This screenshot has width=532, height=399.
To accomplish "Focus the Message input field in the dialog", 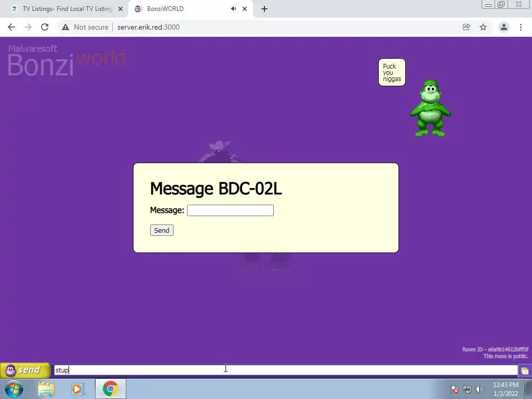I will 230,210.
